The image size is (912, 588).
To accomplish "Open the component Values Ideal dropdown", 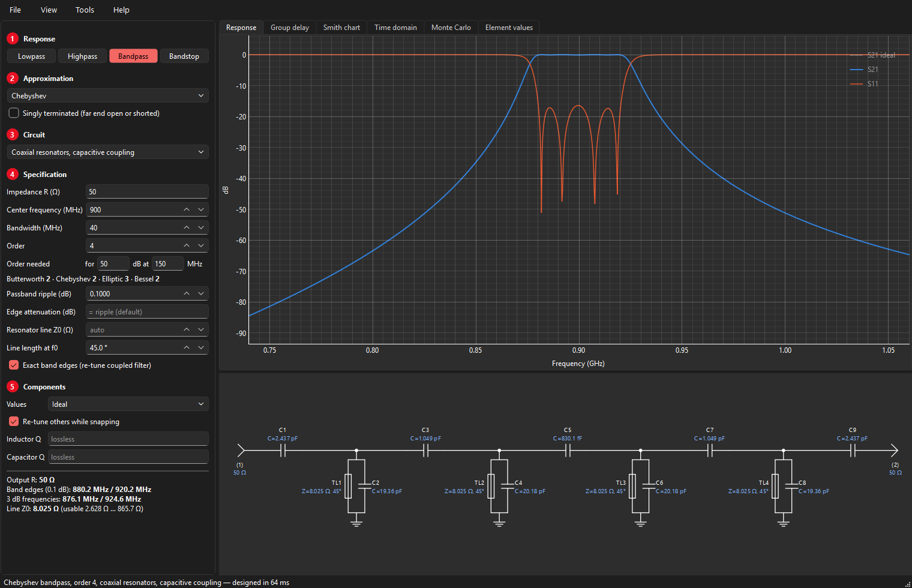I will (x=128, y=404).
